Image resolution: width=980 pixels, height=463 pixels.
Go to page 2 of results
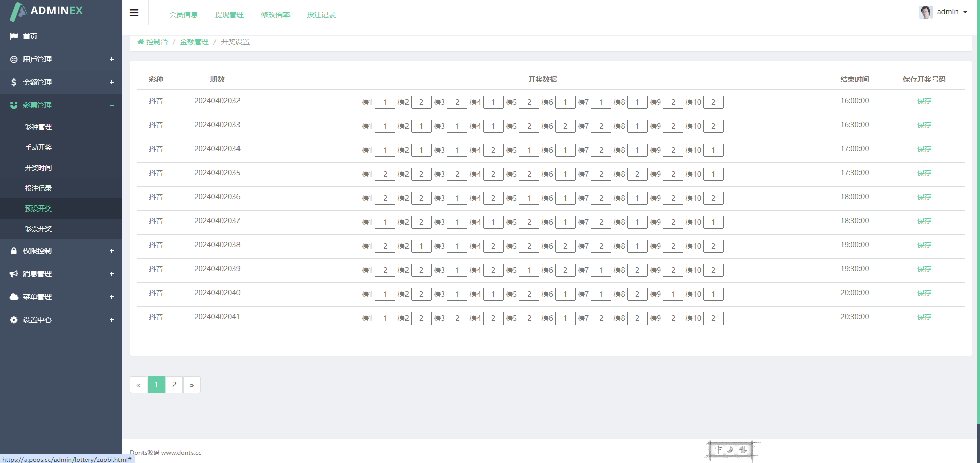coord(174,385)
